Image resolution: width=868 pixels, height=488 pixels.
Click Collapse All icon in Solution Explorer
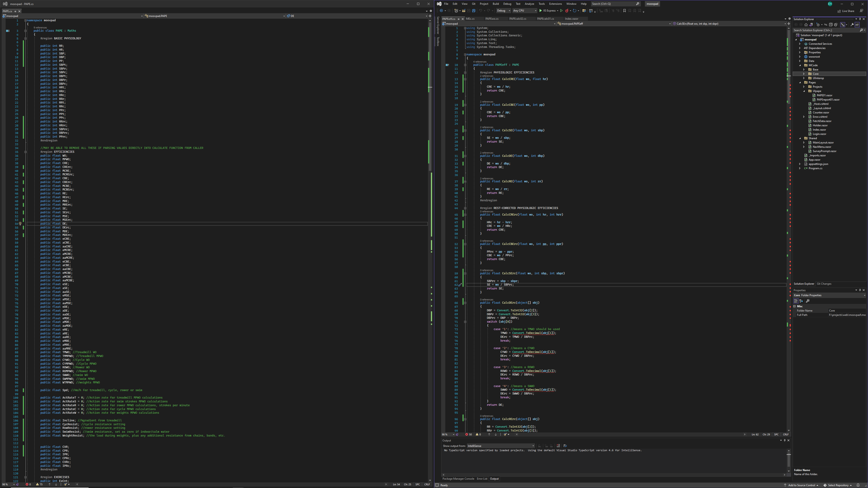(831, 25)
